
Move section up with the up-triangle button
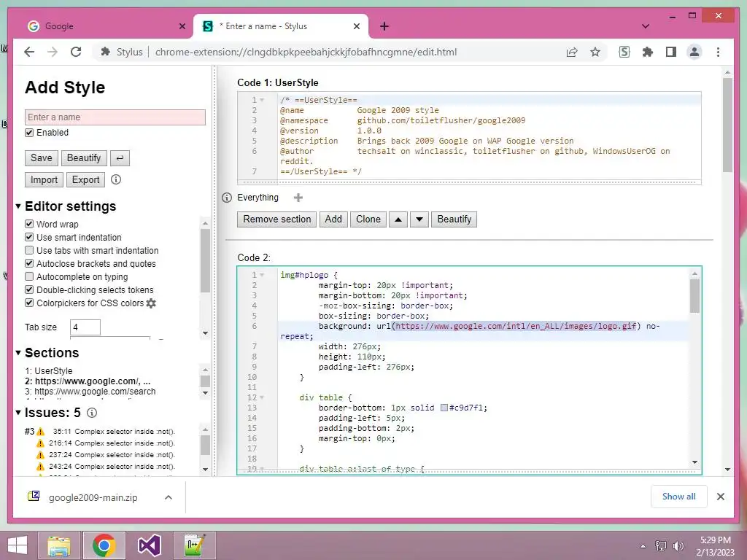(398, 219)
